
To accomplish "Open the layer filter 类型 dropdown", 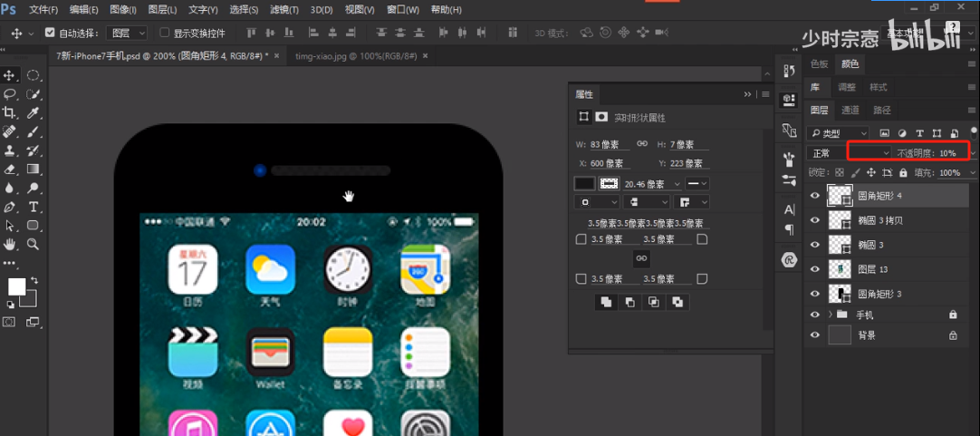I will [x=838, y=133].
